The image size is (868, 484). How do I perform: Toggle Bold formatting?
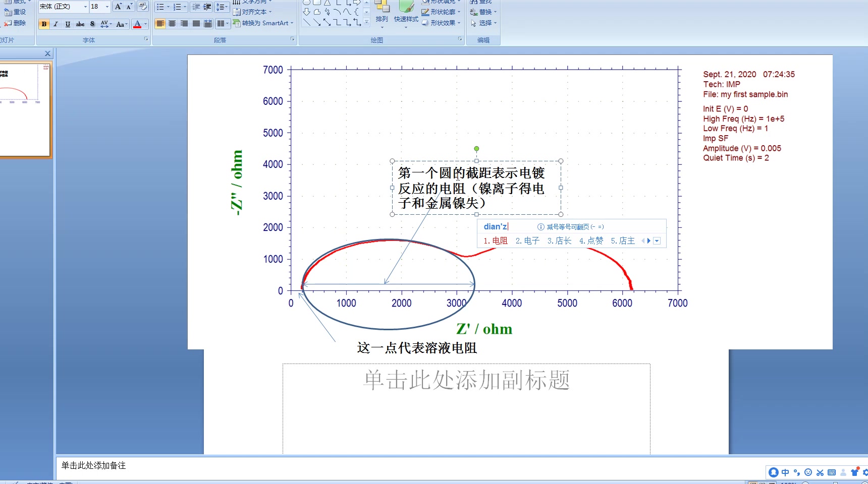44,24
